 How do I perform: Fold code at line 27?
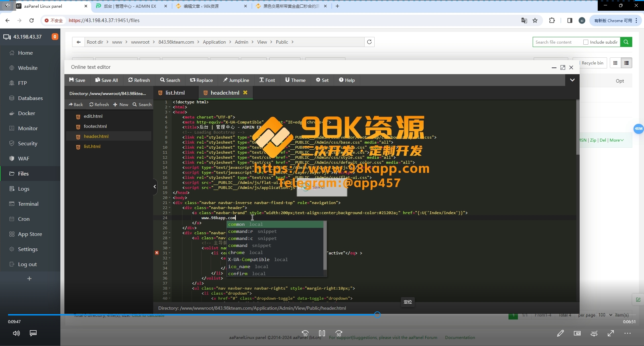pos(170,233)
